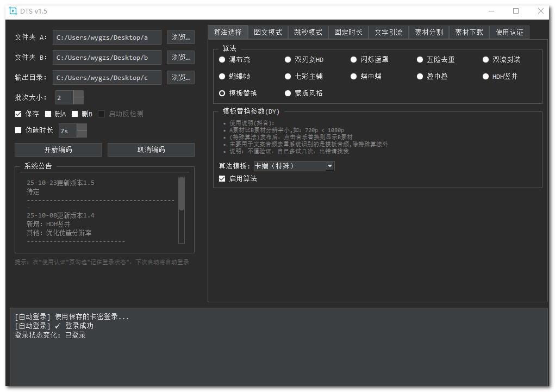The image size is (555, 392).
Task: Select the 蒙版风格 algorithm
Action: 288,93
